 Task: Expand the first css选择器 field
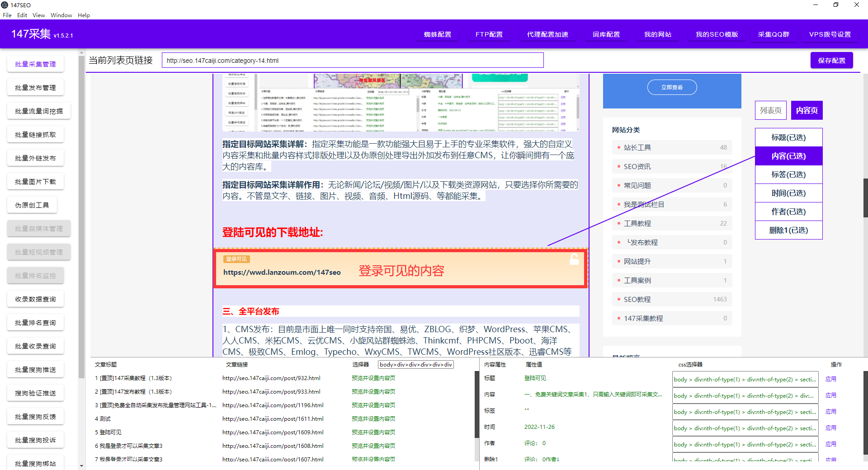[x=745, y=379]
